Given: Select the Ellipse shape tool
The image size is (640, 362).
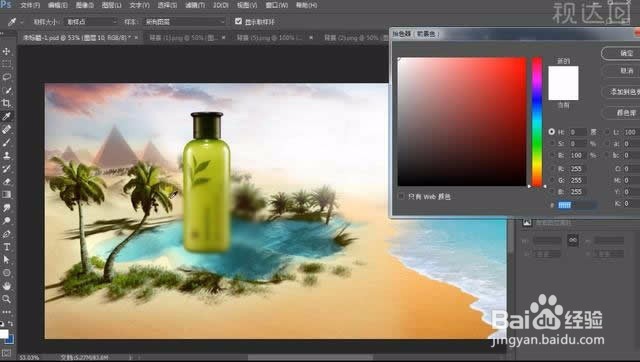Looking at the screenshot, I should 7,273.
